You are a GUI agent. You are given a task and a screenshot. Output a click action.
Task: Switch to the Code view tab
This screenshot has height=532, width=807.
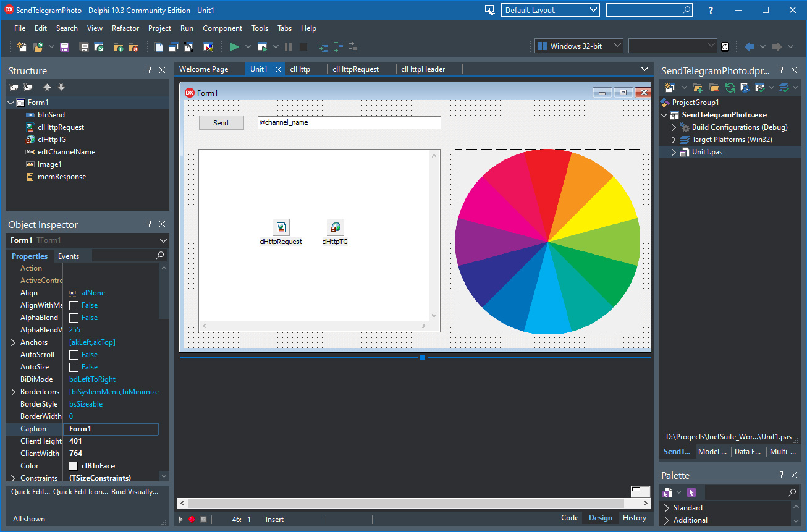pos(570,518)
